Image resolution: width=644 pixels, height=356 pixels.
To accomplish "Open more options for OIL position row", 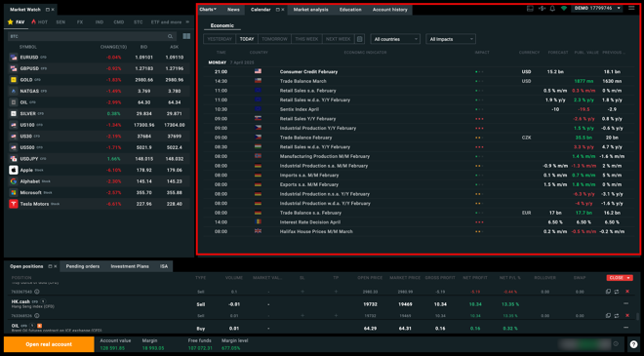I will (x=625, y=328).
